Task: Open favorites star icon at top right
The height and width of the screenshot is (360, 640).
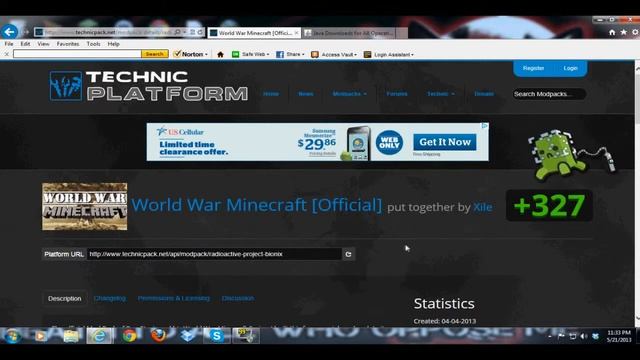Action: tap(623, 32)
